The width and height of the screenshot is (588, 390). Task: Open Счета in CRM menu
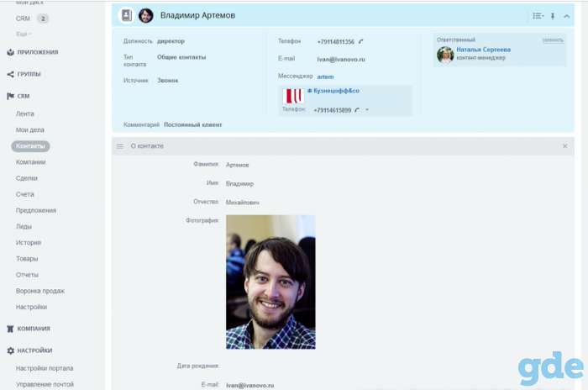pyautogui.click(x=24, y=194)
